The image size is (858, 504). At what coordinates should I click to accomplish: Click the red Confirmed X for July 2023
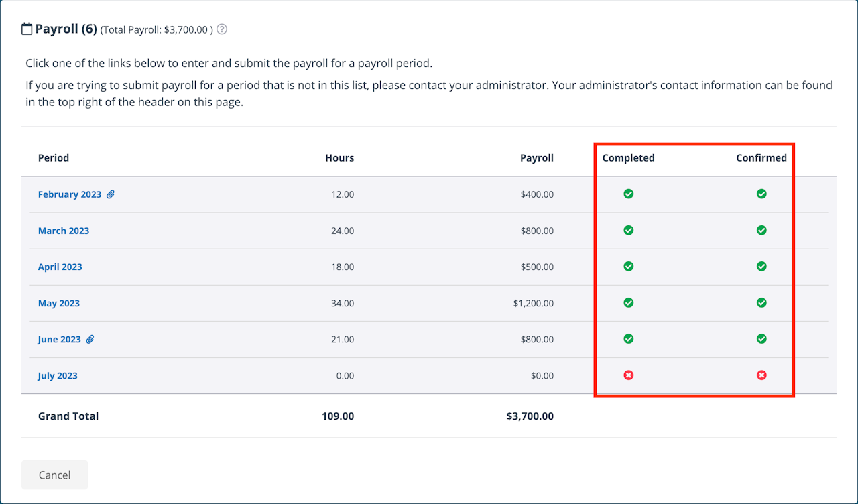tap(761, 375)
